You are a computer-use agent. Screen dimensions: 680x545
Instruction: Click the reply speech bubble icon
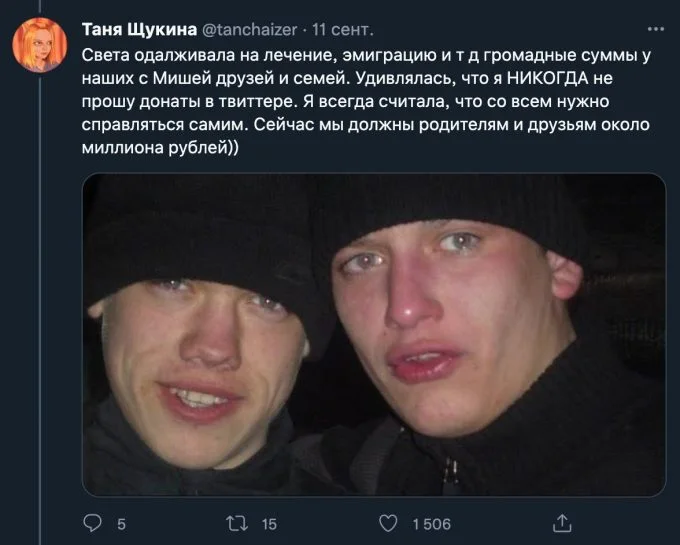[92, 523]
